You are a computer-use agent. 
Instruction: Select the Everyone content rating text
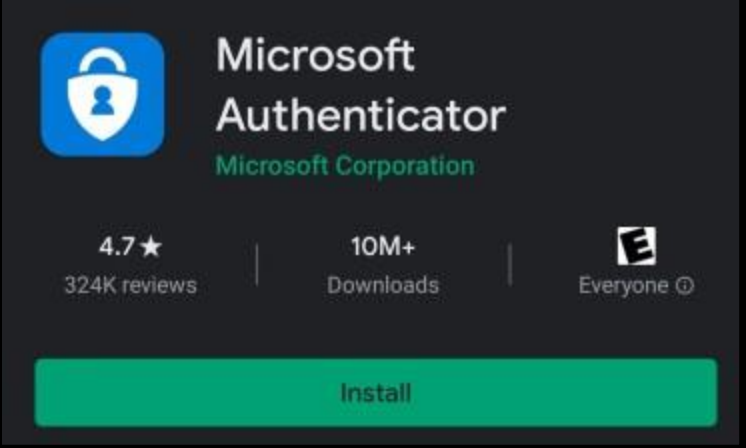(623, 286)
